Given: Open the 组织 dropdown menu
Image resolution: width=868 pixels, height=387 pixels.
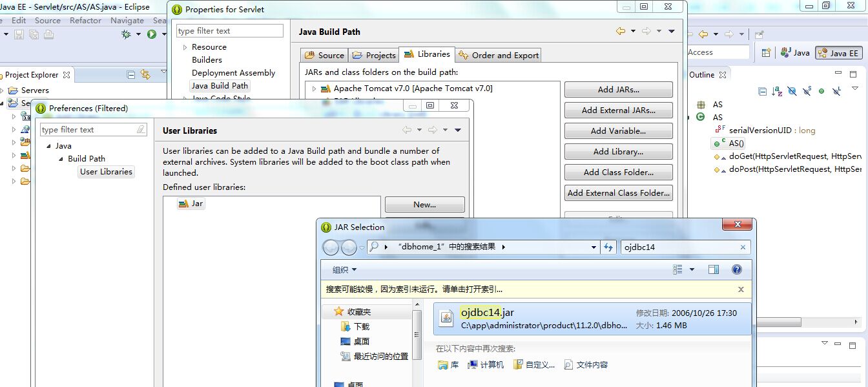Looking at the screenshot, I should click(x=344, y=269).
